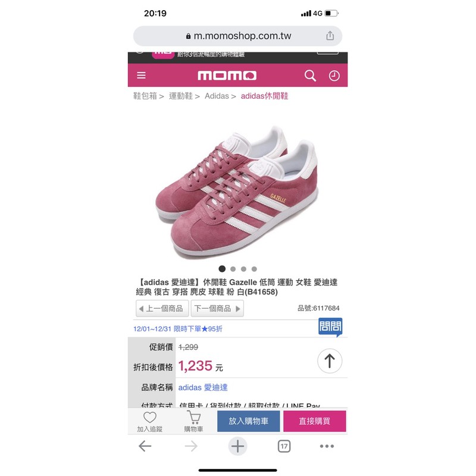Tap the back-to-top arrow button
This screenshot has width=476, height=476.
330,361
